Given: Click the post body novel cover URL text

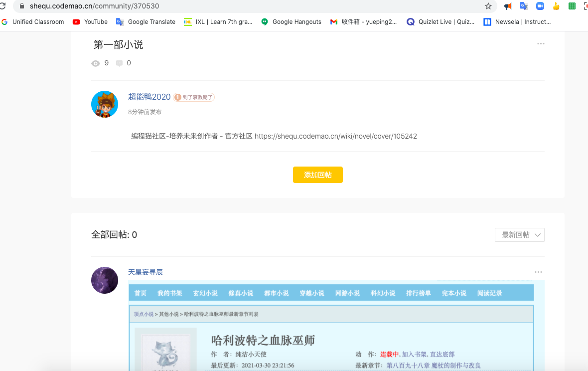Looking at the screenshot, I should (x=336, y=136).
